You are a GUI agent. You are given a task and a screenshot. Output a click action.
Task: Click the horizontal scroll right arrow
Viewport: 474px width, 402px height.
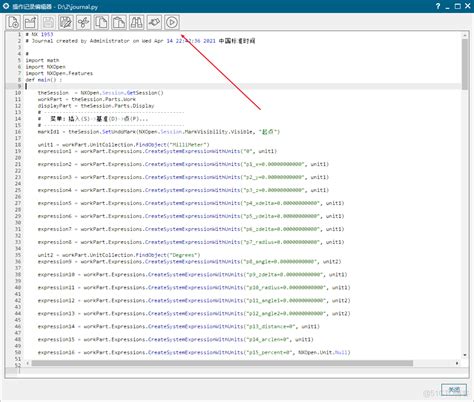457,363
